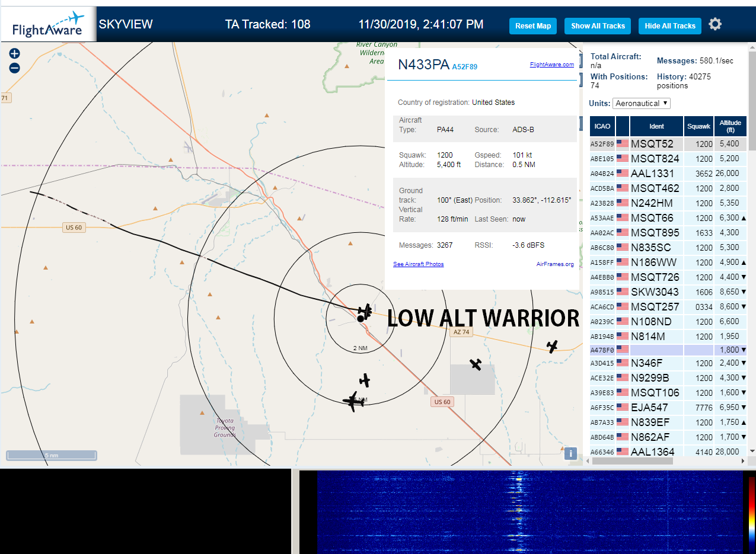Select the N814M aircraft row
756x554 pixels.
pos(668,337)
